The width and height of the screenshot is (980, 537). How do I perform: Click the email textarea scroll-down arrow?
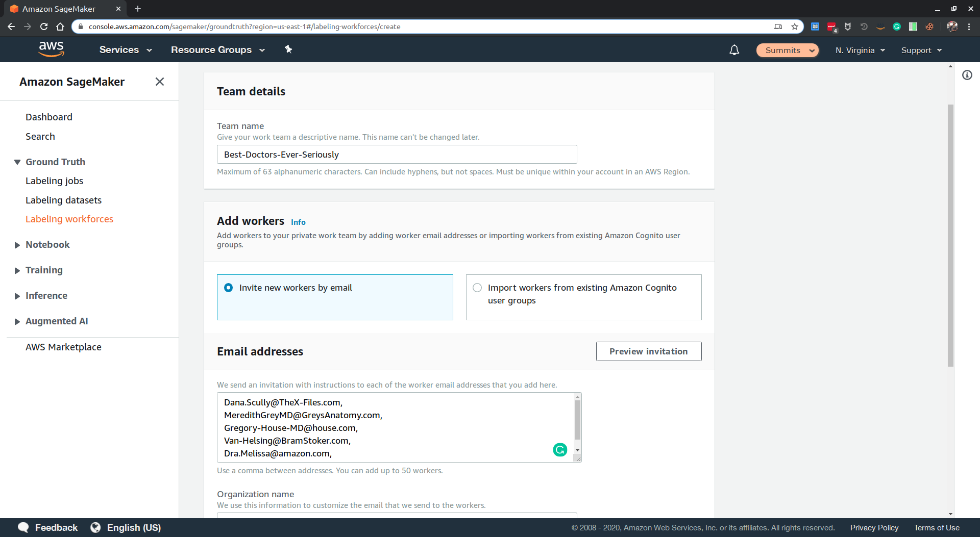coord(577,450)
